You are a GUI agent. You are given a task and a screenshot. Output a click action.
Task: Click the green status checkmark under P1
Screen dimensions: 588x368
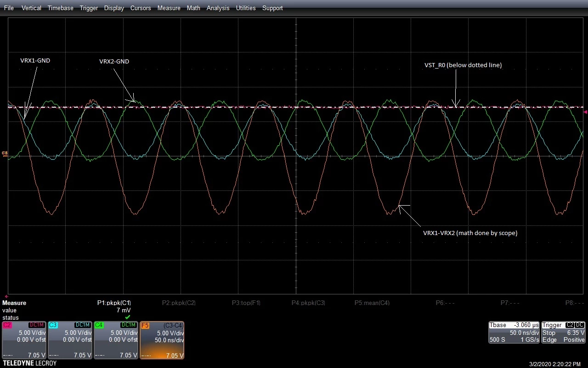pos(128,317)
